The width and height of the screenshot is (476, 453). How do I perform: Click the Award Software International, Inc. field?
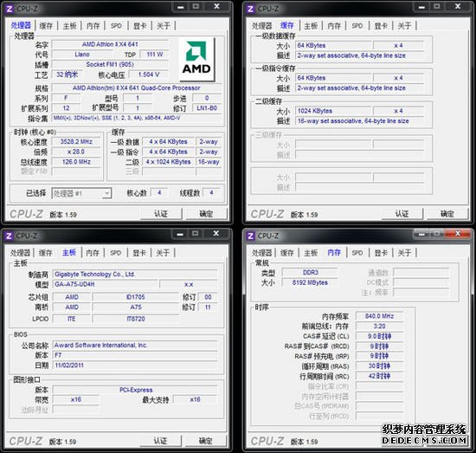point(135,345)
